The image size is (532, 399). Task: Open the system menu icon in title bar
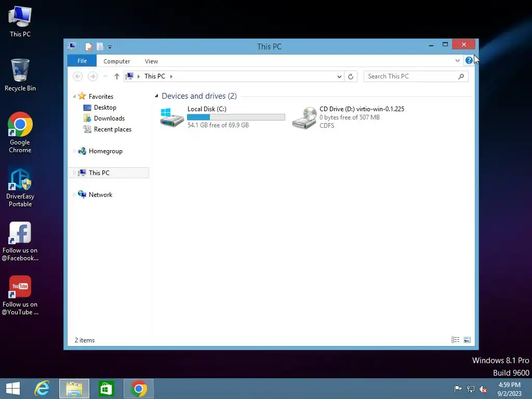(72, 46)
